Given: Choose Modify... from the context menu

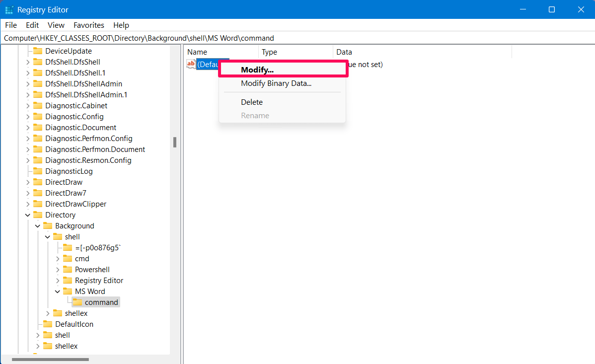Looking at the screenshot, I should [x=283, y=70].
